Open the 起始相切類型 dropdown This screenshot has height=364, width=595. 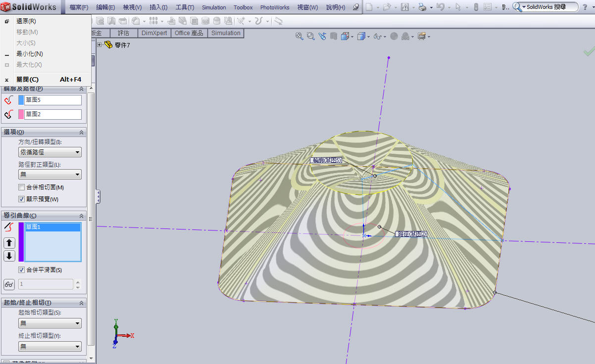50,323
